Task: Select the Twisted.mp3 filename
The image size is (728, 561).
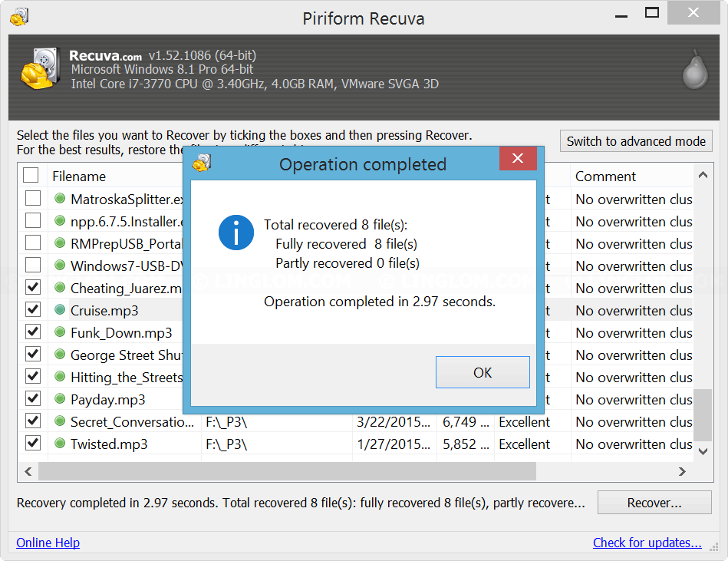Action: pos(109,444)
